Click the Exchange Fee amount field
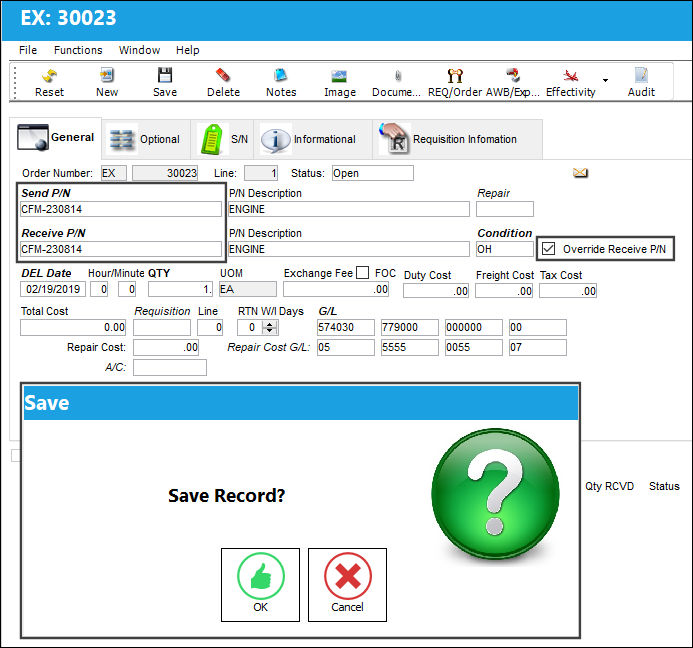Image resolution: width=693 pixels, height=648 pixels. coord(336,289)
